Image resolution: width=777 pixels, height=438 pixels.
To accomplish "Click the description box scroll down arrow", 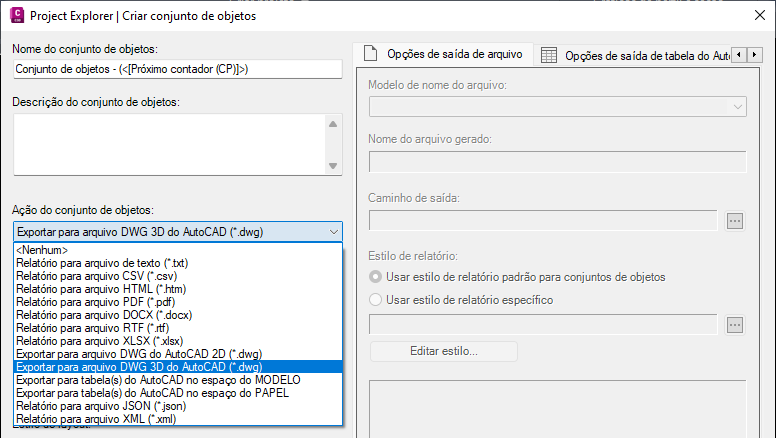I will pos(333,166).
